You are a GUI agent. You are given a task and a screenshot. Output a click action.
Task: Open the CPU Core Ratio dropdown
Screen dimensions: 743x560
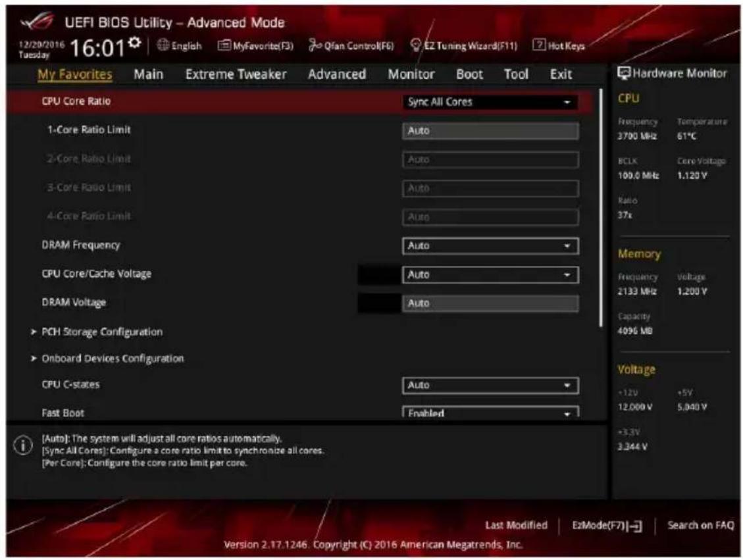point(490,102)
